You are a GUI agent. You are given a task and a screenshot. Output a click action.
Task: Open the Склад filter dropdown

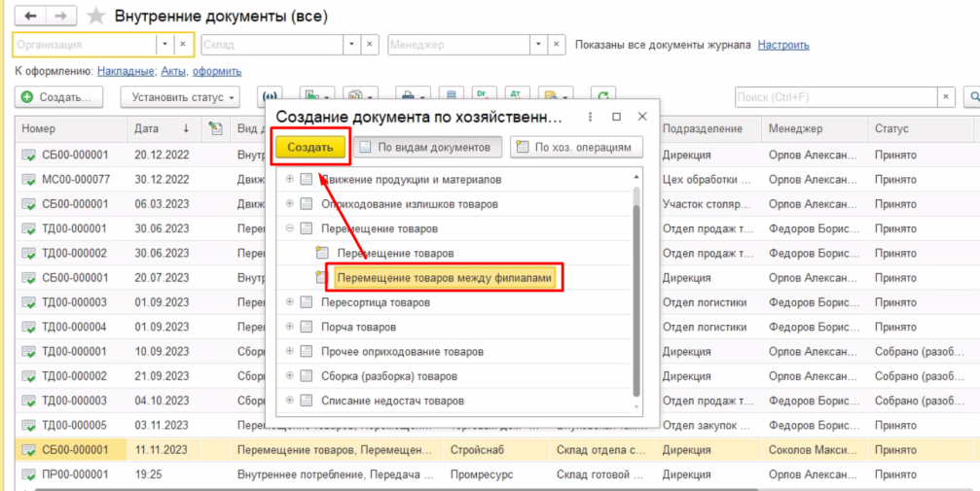coord(350,45)
